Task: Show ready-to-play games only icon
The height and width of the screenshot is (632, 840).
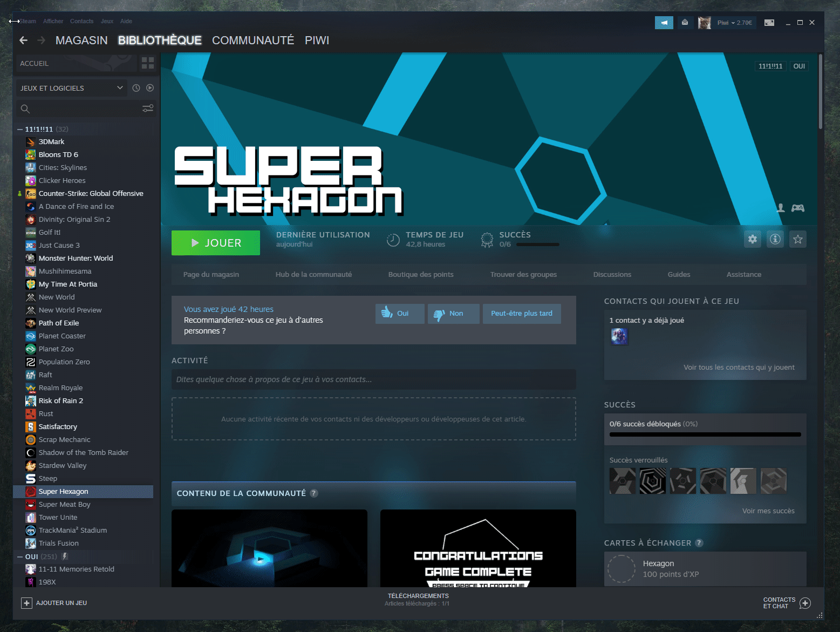Action: (150, 88)
